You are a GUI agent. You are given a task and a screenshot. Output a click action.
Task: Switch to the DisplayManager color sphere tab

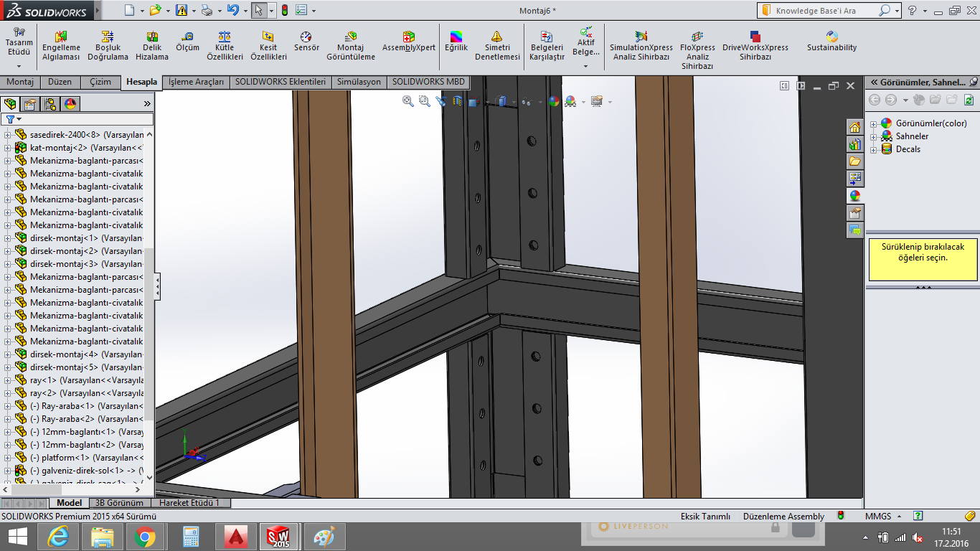click(70, 104)
